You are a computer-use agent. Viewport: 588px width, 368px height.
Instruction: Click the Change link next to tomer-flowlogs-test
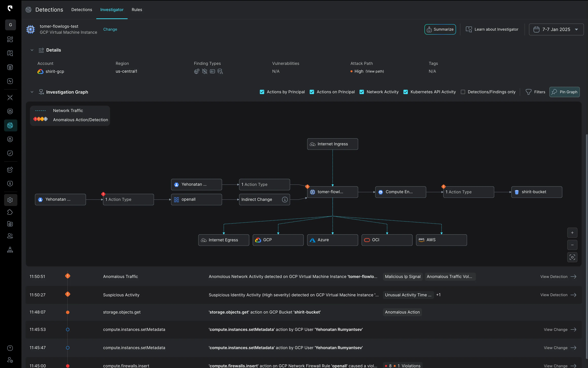click(110, 29)
